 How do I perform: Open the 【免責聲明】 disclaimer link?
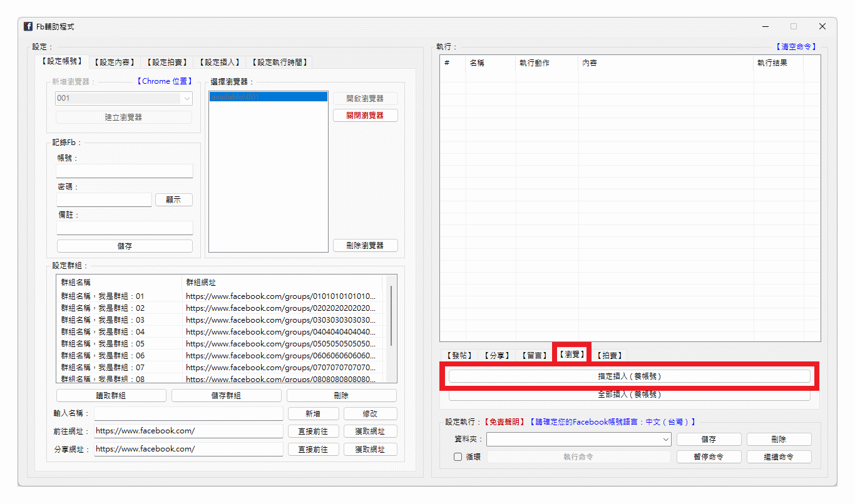(505, 422)
